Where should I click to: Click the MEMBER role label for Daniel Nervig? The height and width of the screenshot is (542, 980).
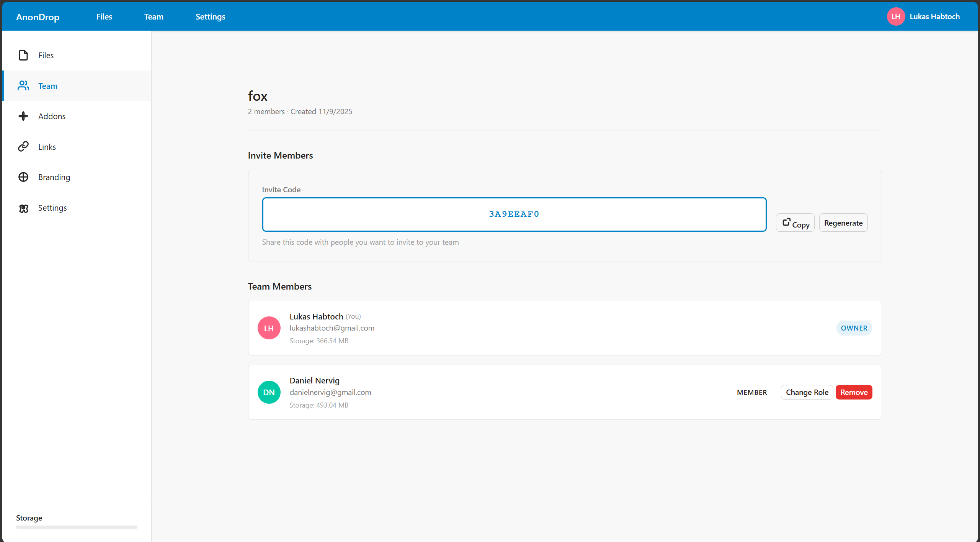click(751, 392)
